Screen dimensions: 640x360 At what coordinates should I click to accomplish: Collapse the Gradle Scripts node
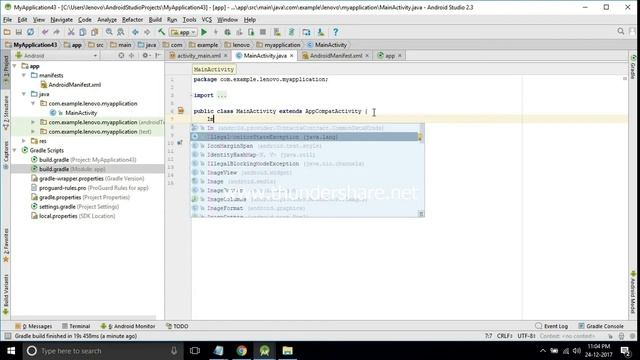(x=15, y=150)
